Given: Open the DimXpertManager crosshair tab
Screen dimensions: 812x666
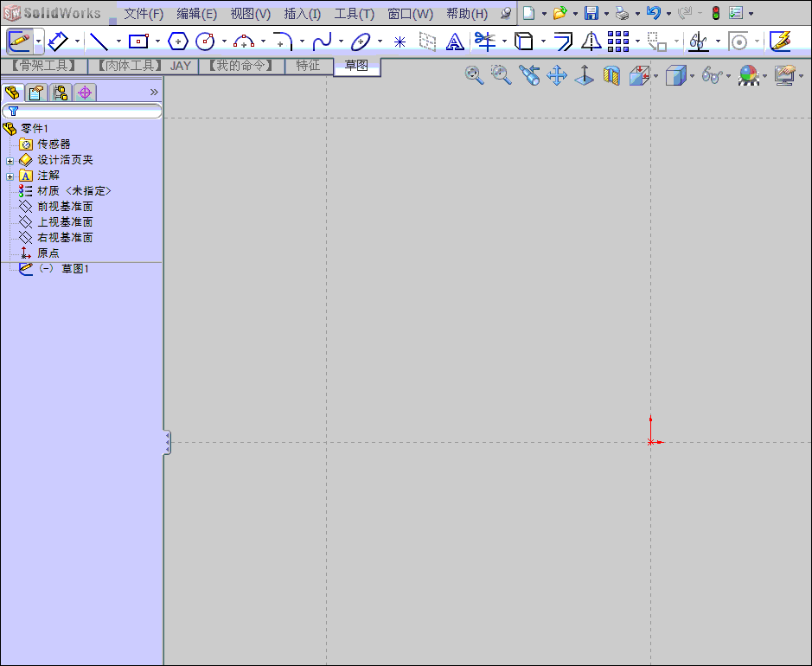Looking at the screenshot, I should pos(85,93).
